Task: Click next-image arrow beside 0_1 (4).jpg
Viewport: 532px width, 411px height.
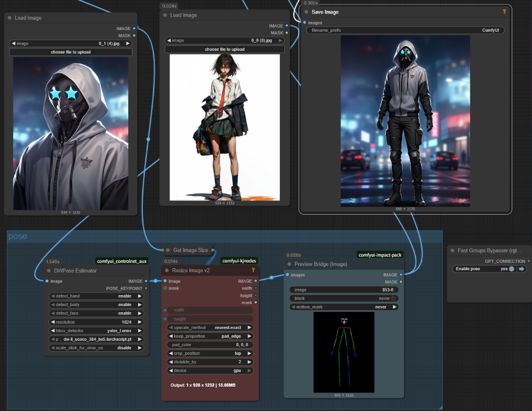Action: tap(128, 44)
